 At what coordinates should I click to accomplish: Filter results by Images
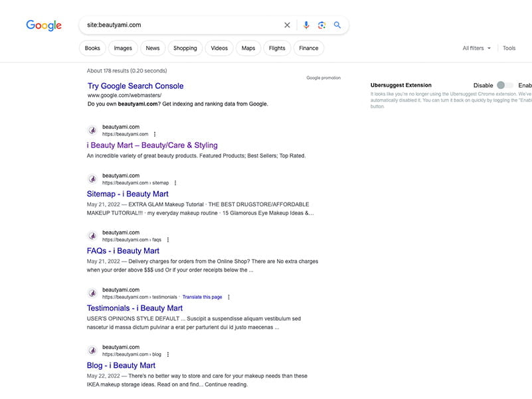(x=123, y=48)
